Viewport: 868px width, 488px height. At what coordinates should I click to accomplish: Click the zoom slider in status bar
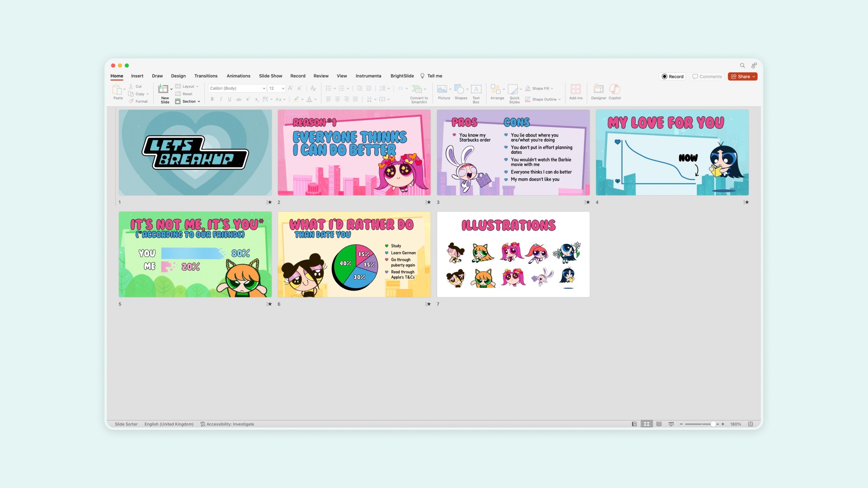coord(713,424)
